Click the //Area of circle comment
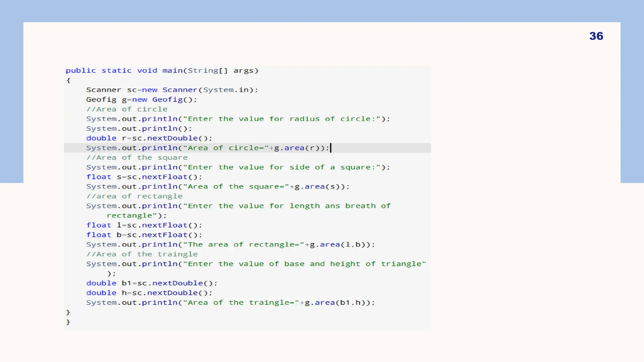 pyautogui.click(x=127, y=109)
